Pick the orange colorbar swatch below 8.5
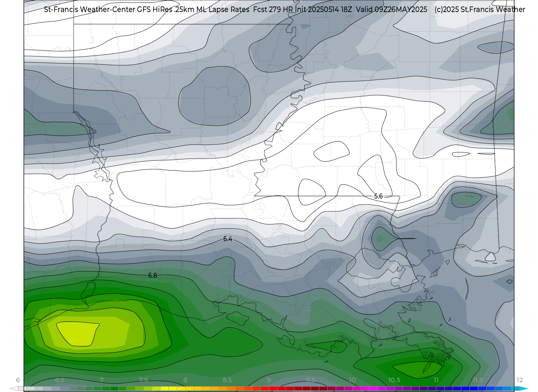 223,389
